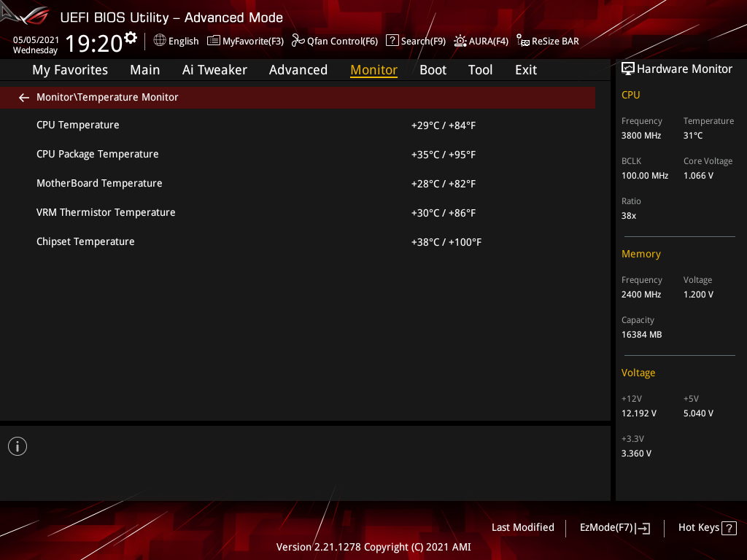Click the back arrow beside Monitor\Temperature Monitor

pos(24,98)
